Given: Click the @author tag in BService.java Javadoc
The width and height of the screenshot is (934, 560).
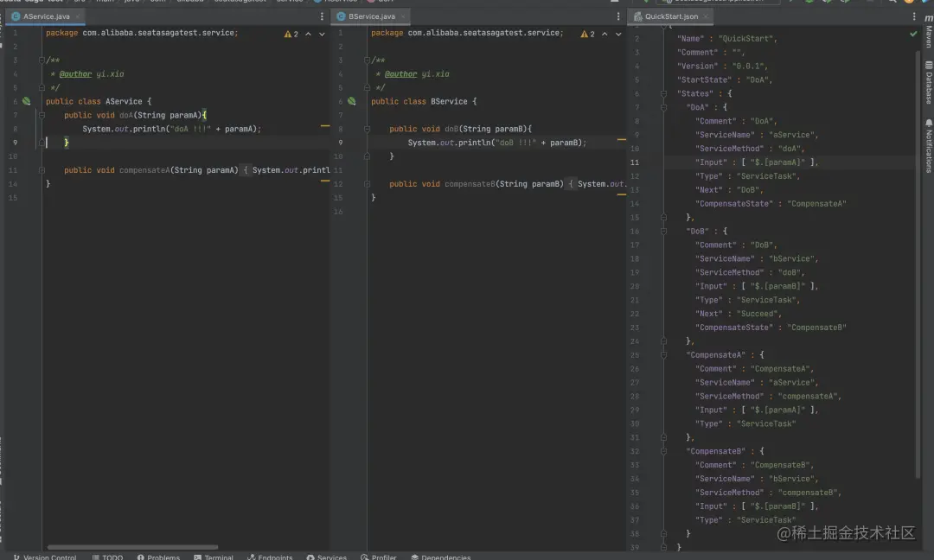Looking at the screenshot, I should [401, 73].
